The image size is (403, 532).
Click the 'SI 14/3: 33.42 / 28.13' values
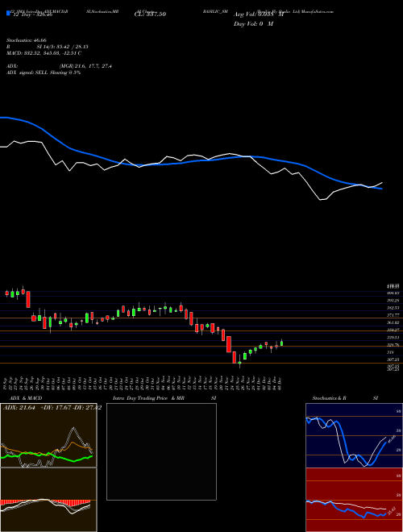(x=60, y=47)
